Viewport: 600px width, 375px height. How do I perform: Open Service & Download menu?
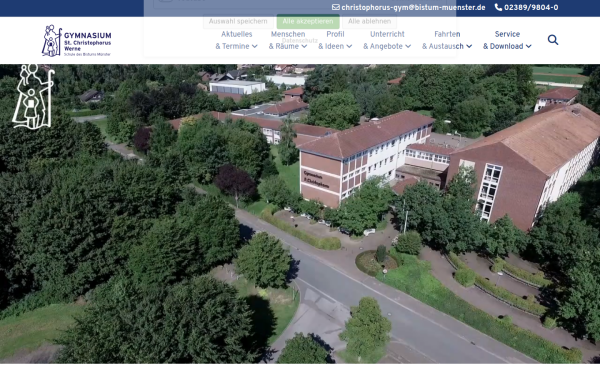[507, 40]
